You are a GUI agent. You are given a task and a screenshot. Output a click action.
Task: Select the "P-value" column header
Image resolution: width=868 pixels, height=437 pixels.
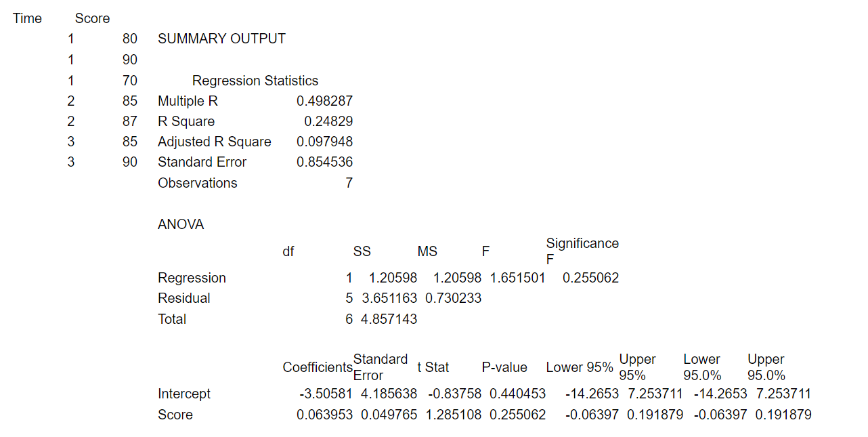504,367
